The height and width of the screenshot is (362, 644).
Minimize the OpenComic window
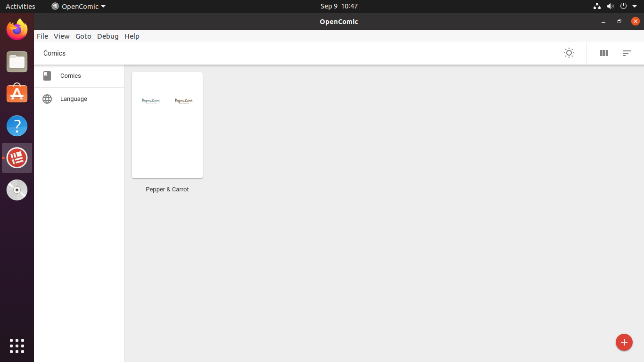pos(603,22)
